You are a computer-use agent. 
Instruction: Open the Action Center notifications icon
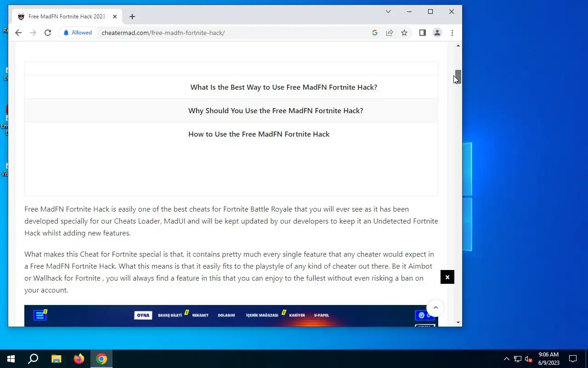573,359
